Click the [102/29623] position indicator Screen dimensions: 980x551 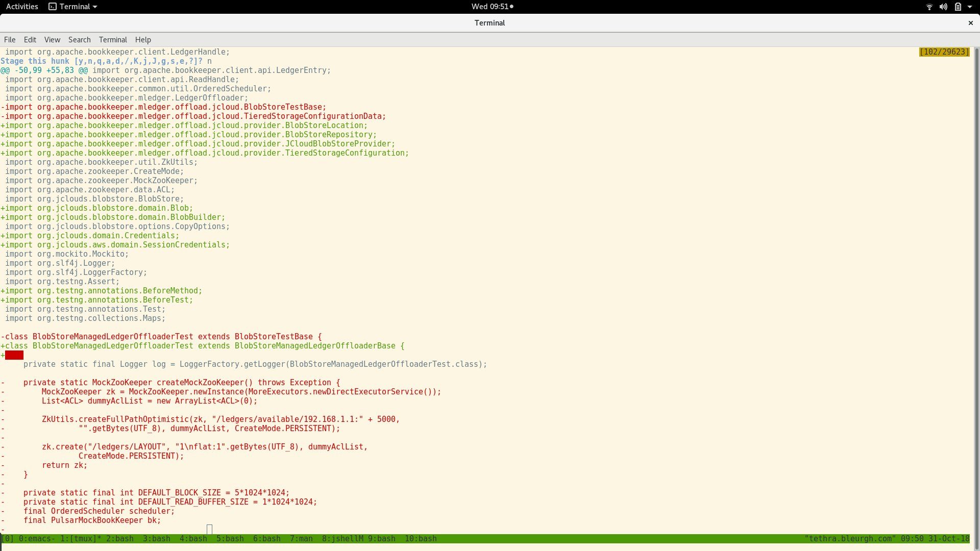944,52
